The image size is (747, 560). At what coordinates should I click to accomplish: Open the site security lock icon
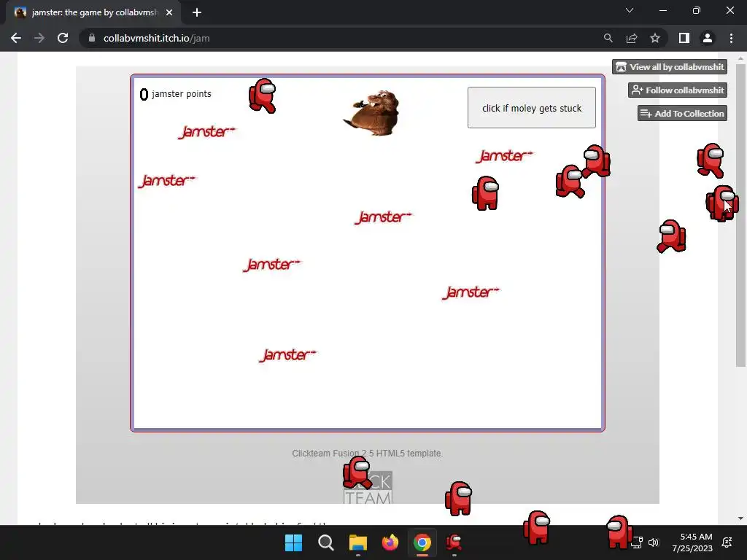(92, 38)
